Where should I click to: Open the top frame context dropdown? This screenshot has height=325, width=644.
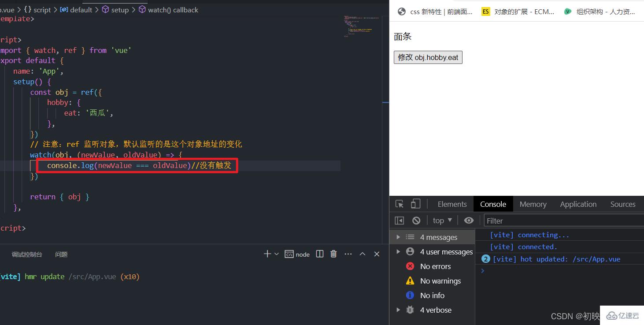tap(441, 220)
